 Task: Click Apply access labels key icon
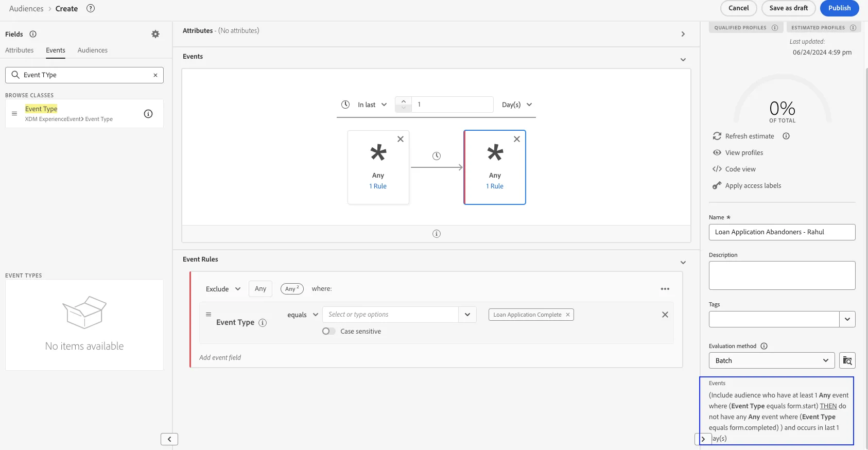tap(717, 185)
